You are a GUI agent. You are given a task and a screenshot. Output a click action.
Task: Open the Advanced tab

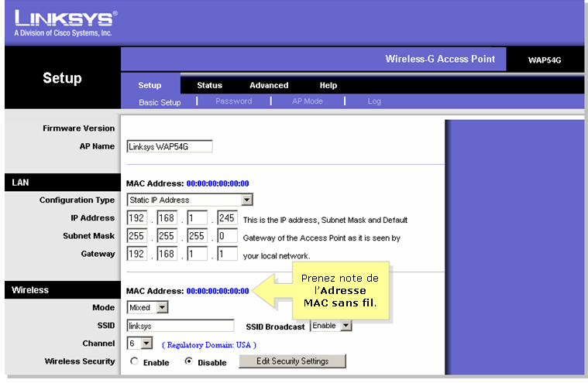pos(269,85)
